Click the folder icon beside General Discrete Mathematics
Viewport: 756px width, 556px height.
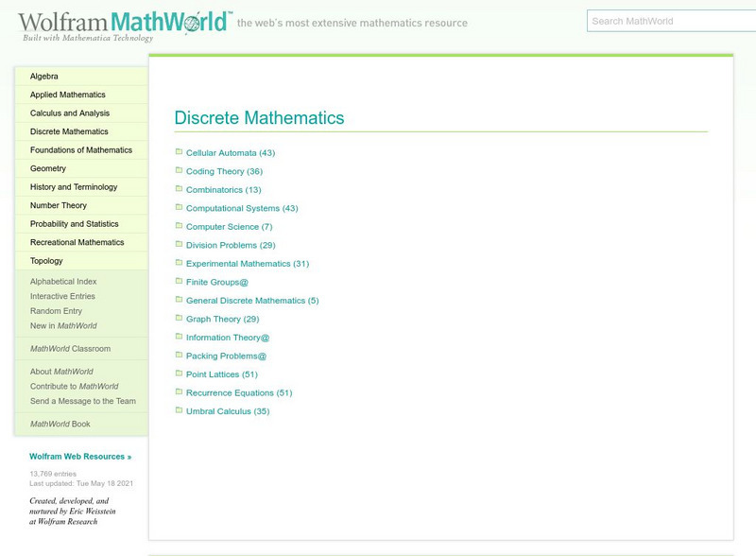(179, 299)
